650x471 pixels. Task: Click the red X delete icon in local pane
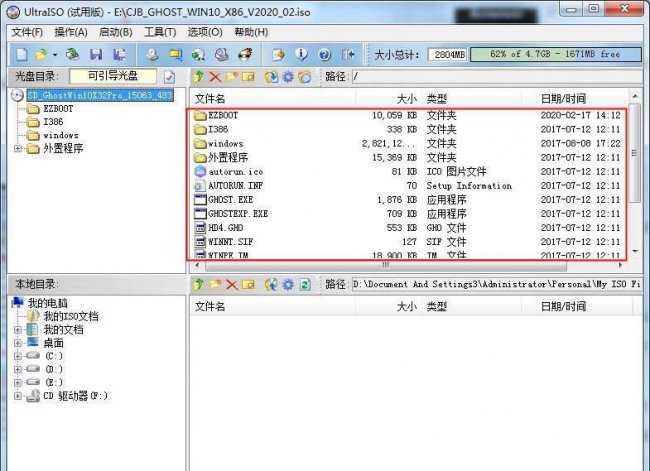click(x=232, y=284)
